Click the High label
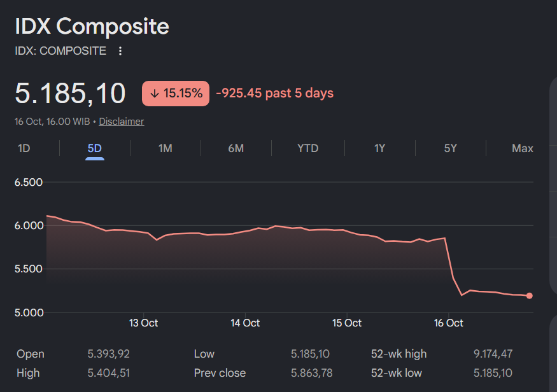Screen dimensions: 557x392 point(28,373)
